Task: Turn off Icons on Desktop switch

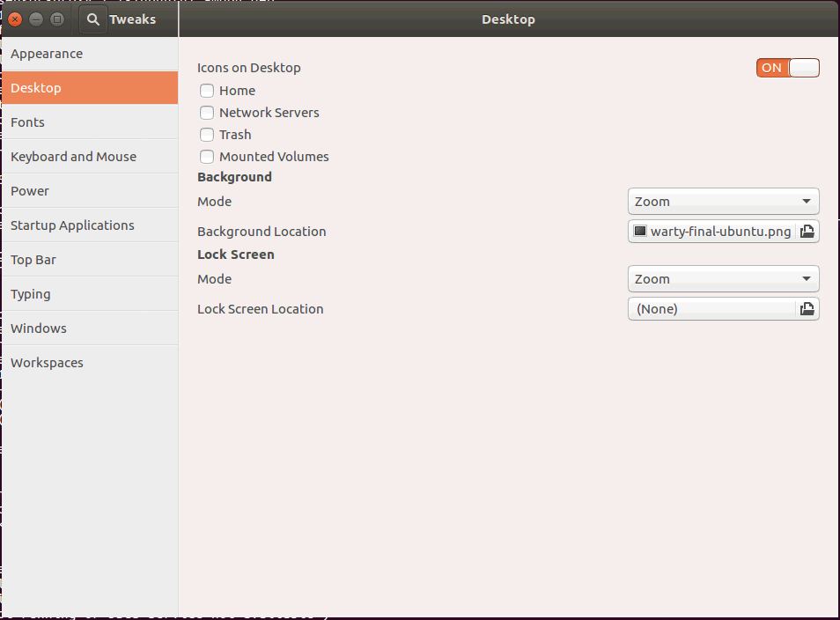Action: pos(787,68)
